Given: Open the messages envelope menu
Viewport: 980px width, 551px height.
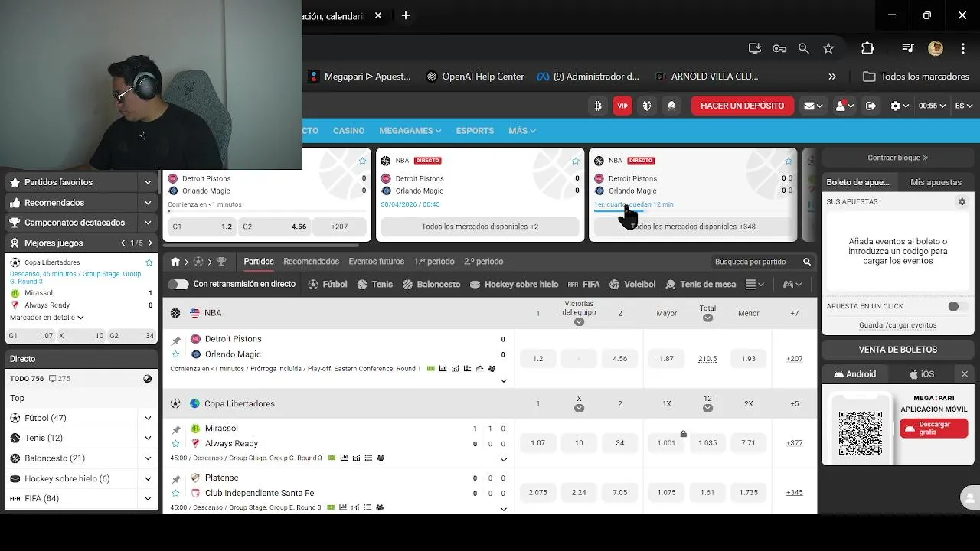Looking at the screenshot, I should click(813, 106).
